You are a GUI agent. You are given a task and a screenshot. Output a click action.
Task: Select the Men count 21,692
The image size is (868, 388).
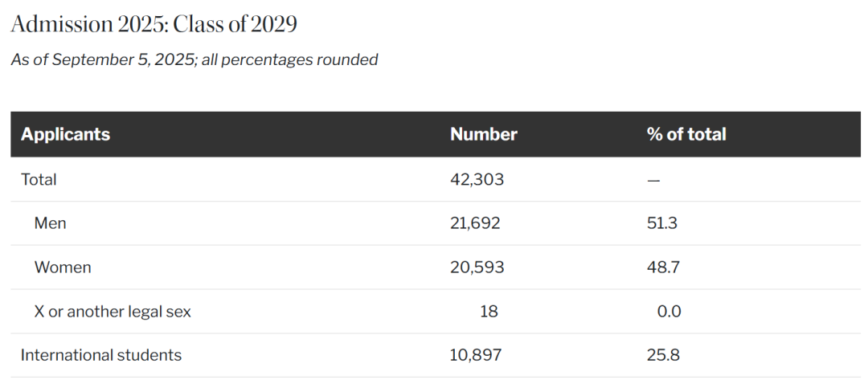click(475, 223)
